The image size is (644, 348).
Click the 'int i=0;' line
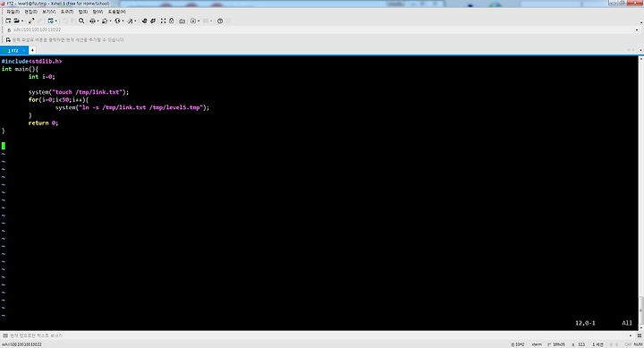[x=41, y=77]
